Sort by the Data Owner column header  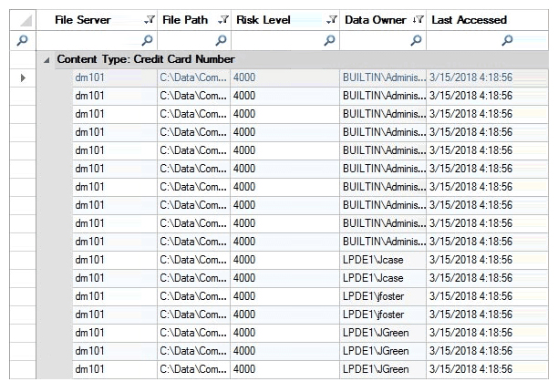(376, 20)
